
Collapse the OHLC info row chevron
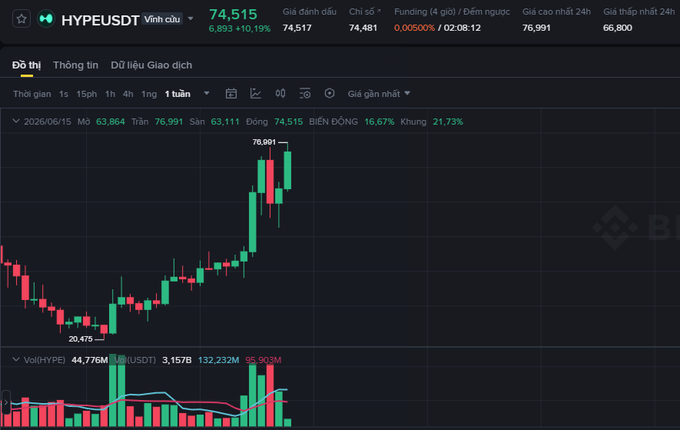16,121
